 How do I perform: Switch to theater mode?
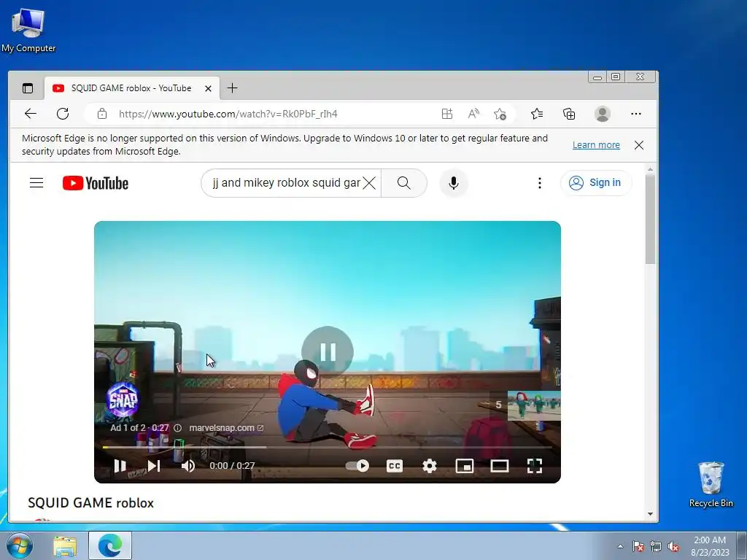(500, 466)
